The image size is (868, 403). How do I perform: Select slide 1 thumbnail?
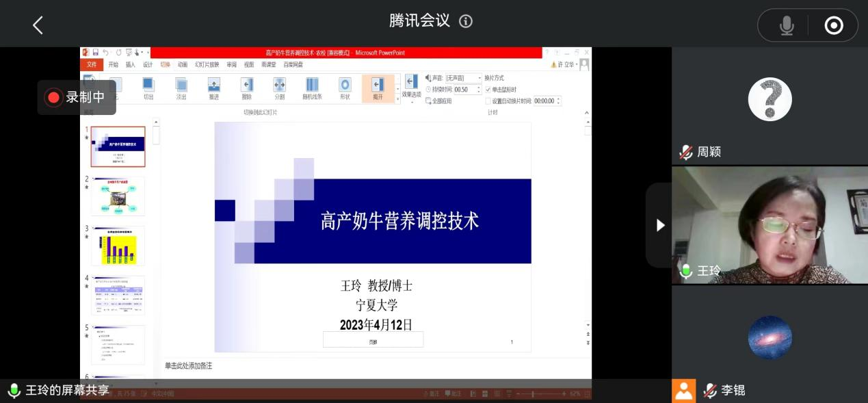118,146
